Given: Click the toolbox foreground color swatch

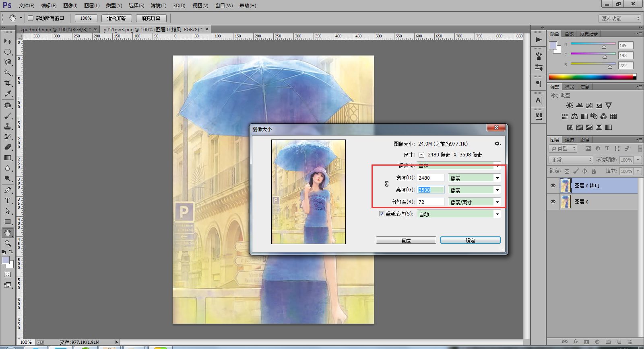Looking at the screenshot, I should click(6, 260).
